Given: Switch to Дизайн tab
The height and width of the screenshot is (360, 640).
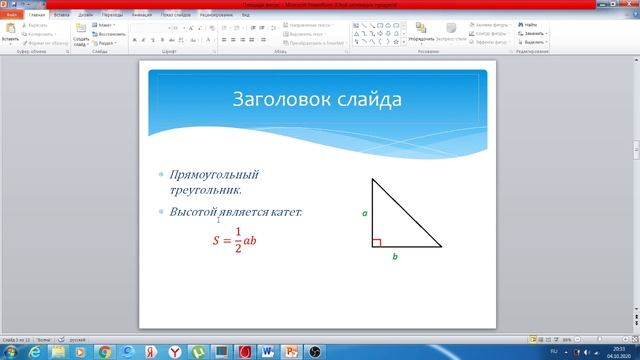Looking at the screenshot, I should coord(85,15).
